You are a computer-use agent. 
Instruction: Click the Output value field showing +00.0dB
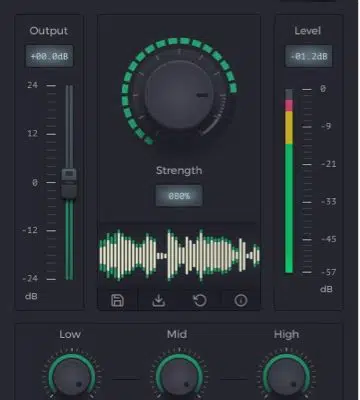(49, 56)
